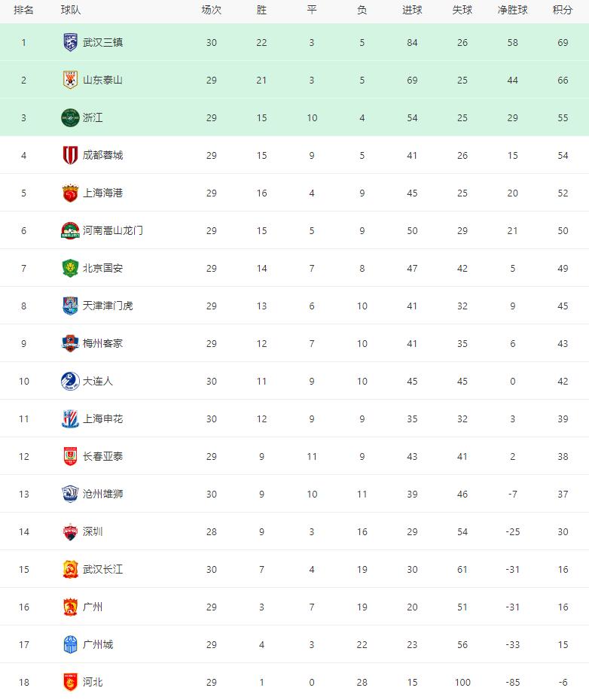Viewport: 589px width, 700px height.
Task: Click the 大连人 blue round logo
Action: [x=70, y=381]
